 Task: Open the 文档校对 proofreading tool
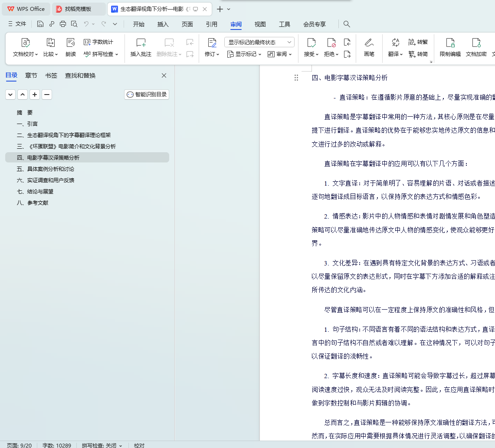point(25,48)
